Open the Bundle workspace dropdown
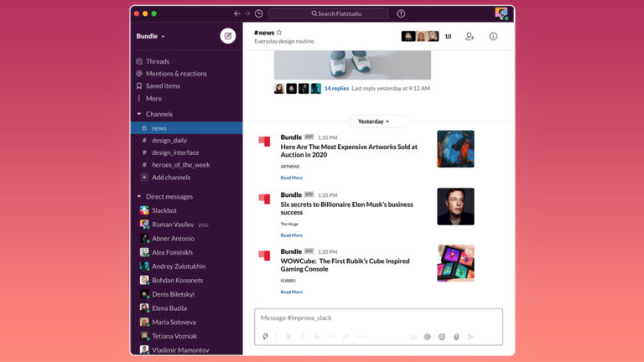644x362 pixels. coord(151,36)
